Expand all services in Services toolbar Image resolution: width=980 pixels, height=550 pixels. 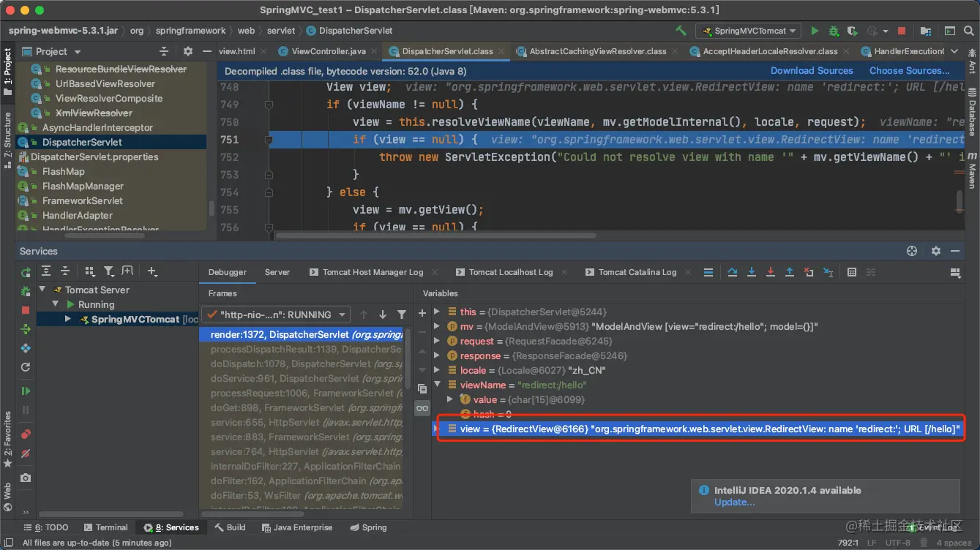pyautogui.click(x=46, y=271)
